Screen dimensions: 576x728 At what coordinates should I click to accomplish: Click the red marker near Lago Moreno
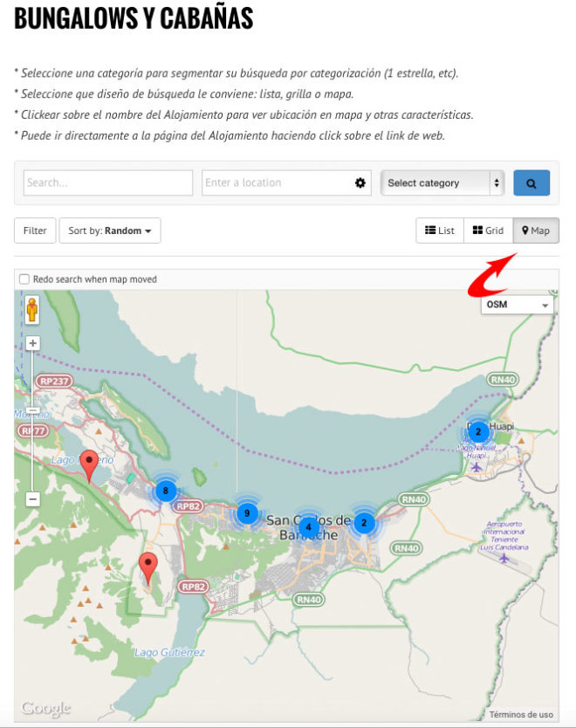click(x=88, y=466)
